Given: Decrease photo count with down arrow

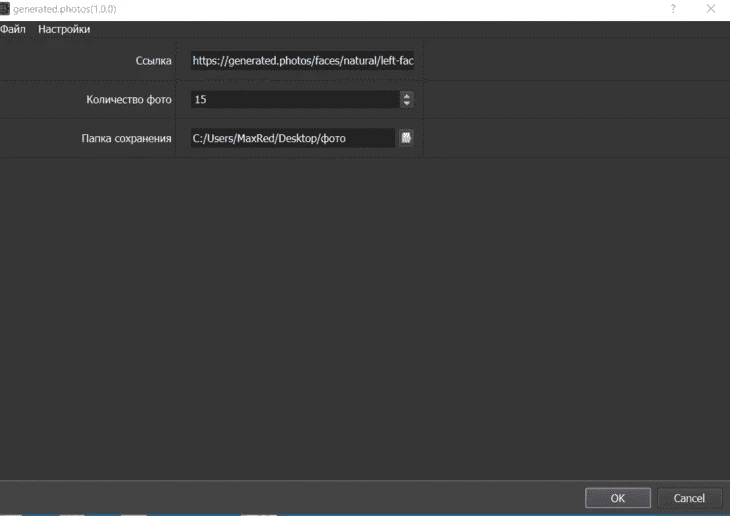Looking at the screenshot, I should point(406,103).
